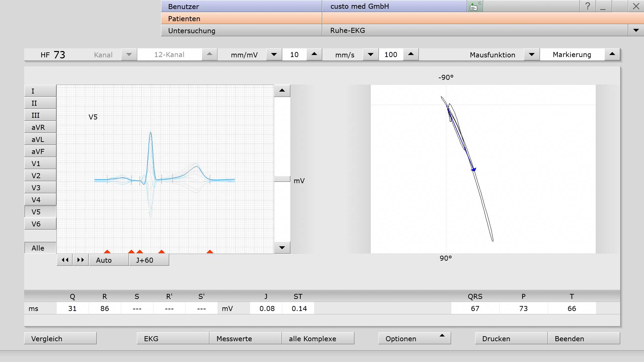This screenshot has width=644, height=362.
Task: Click the Ruhe-EKG examination field
Action: point(475,30)
